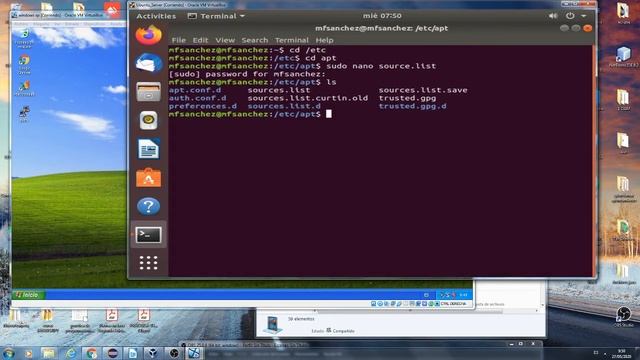The height and width of the screenshot is (360, 640).
Task: Open the power icon in Ubuntu top bar
Action: tap(570, 16)
